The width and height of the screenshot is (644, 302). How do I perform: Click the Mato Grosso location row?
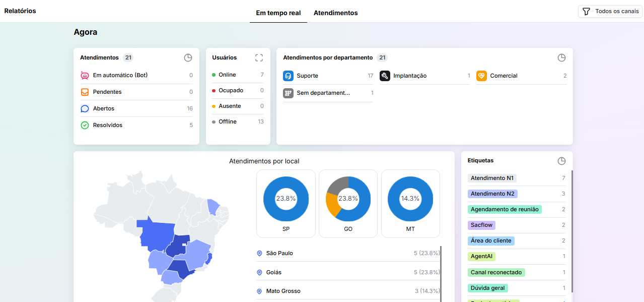347,291
